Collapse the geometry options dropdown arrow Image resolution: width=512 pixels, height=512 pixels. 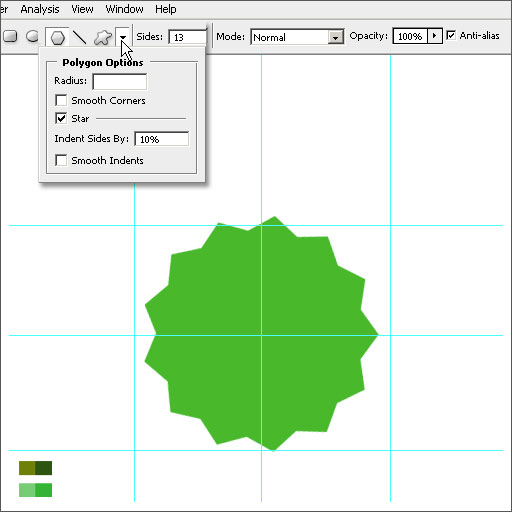click(x=123, y=37)
